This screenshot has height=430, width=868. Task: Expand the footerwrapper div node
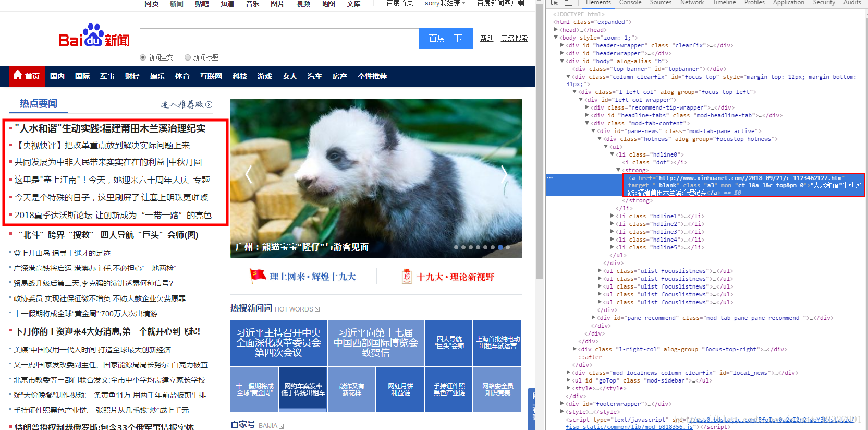point(562,404)
